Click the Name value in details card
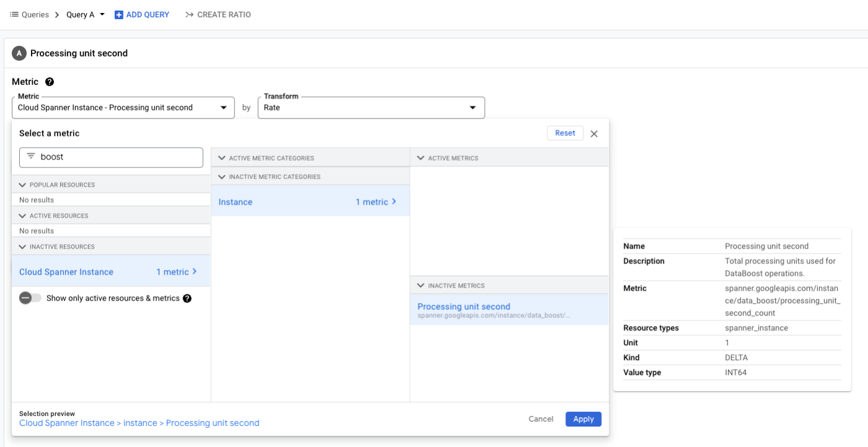The height and width of the screenshot is (447, 868). tap(767, 246)
